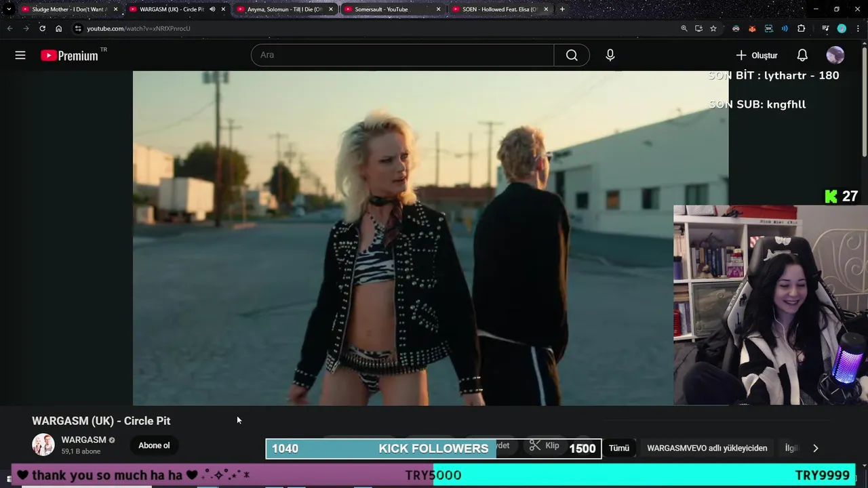Viewport: 868px width, 488px height.
Task: Click SON SUB: kngfhll overlay text
Action: (757, 104)
